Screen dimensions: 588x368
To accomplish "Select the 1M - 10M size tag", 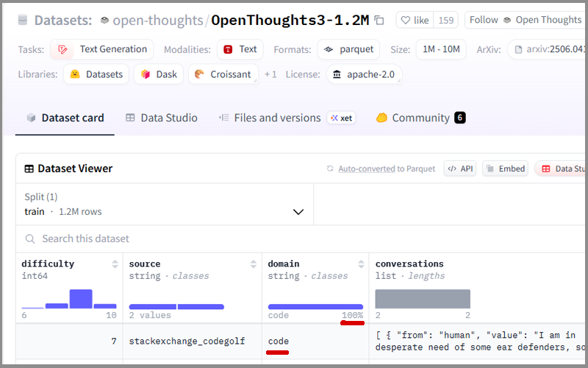I will pyautogui.click(x=441, y=49).
